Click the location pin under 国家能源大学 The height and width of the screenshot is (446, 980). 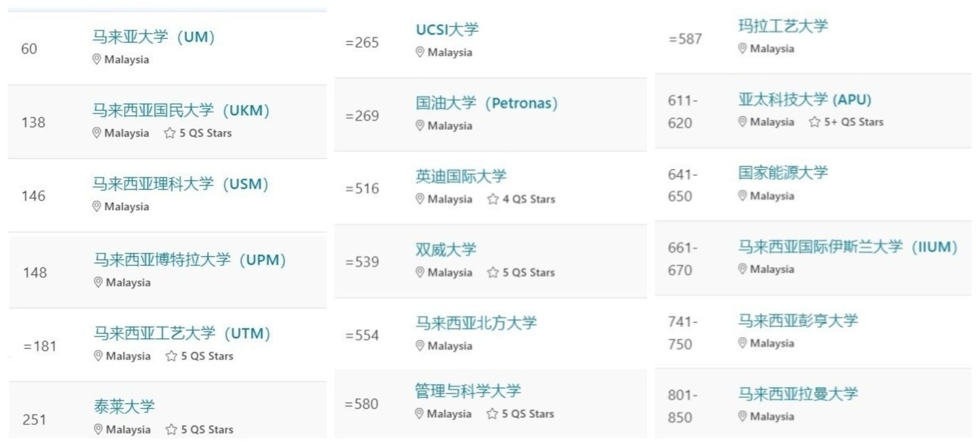742,196
